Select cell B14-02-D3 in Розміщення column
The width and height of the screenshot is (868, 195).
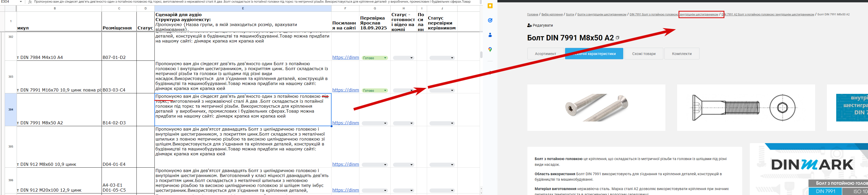119,110
